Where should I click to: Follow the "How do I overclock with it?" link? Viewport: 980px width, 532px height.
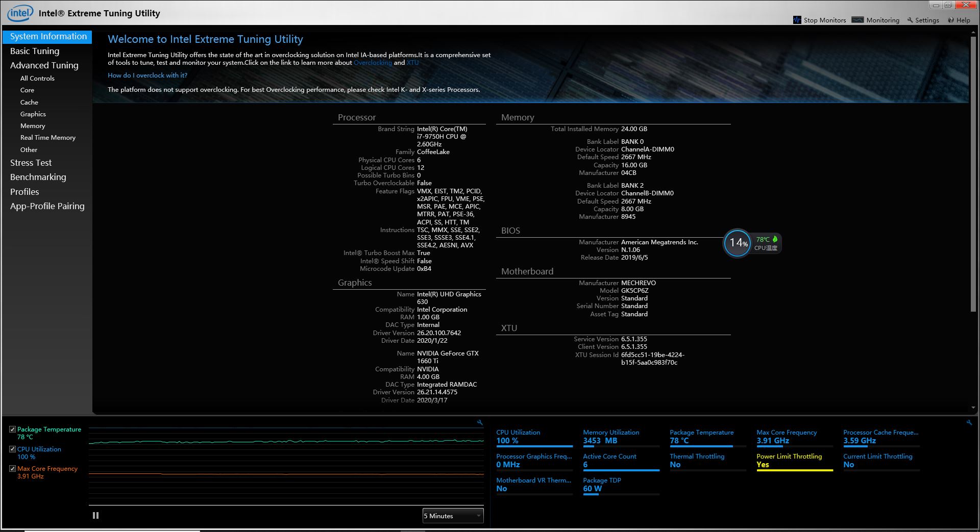tap(148, 75)
